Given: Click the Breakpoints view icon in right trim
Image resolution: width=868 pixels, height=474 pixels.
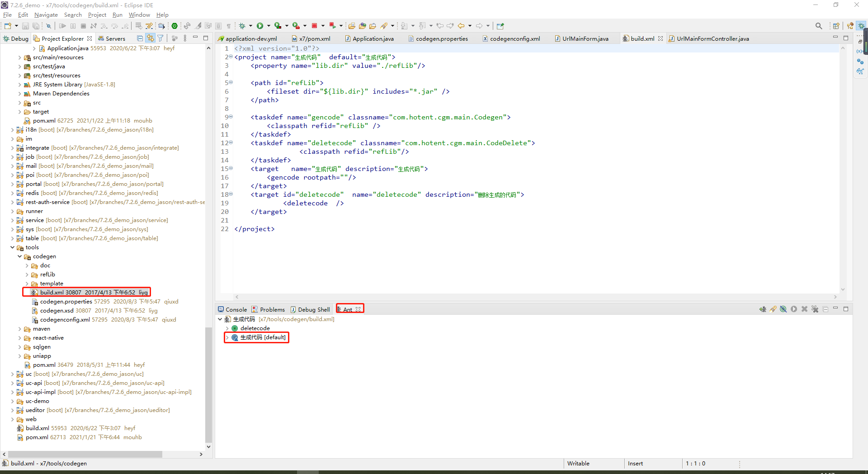Looking at the screenshot, I should point(860,61).
